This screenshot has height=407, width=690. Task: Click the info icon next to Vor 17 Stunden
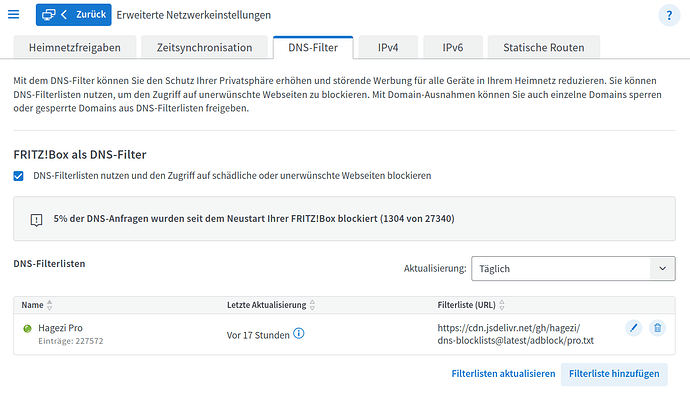coord(298,334)
